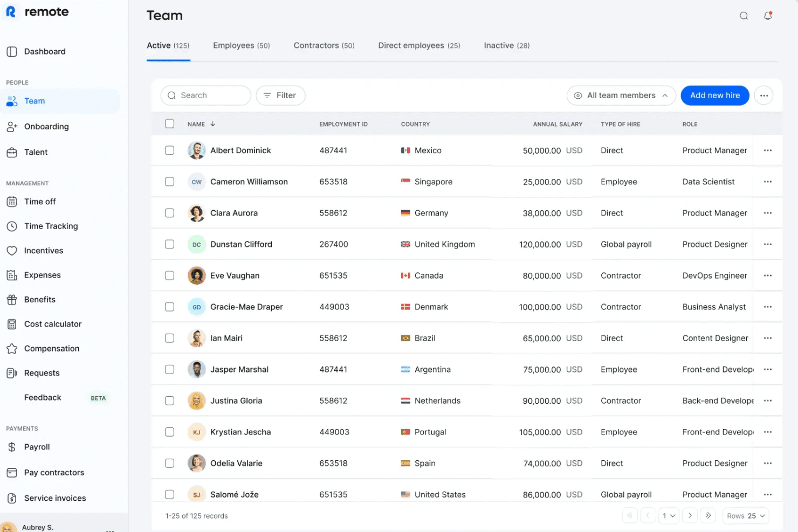The image size is (798, 532).
Task: Click the Benefits gift icon
Action: pos(12,300)
